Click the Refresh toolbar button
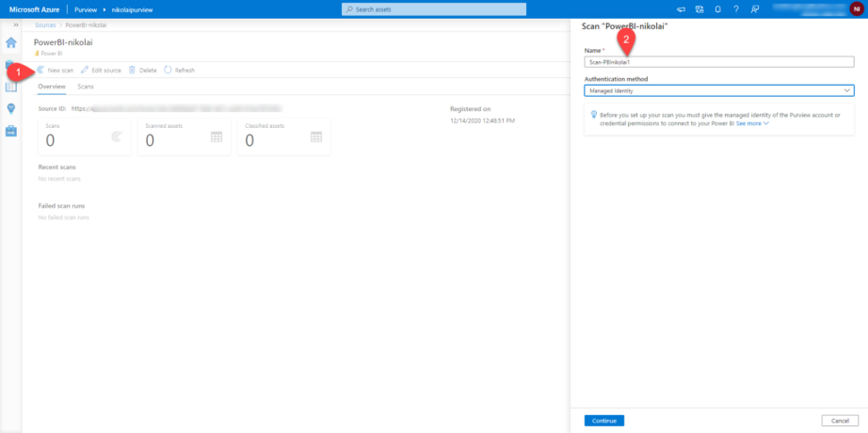Image resolution: width=868 pixels, height=433 pixels. [180, 71]
